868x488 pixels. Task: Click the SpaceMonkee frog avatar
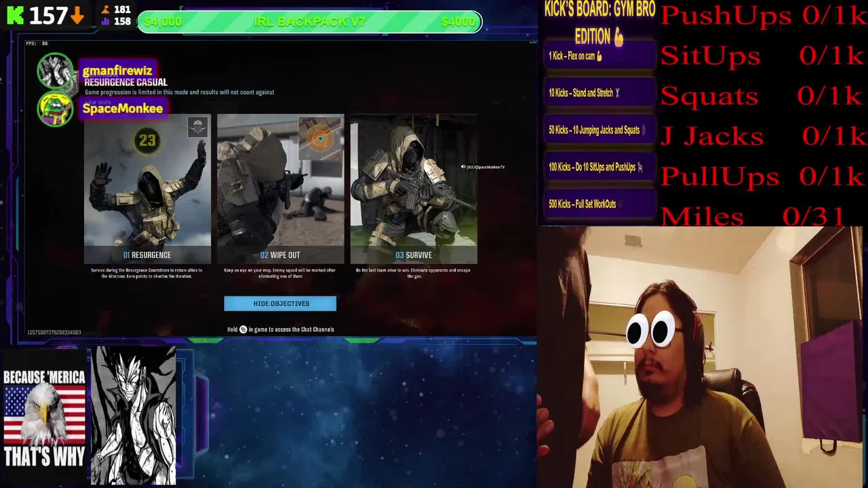pyautogui.click(x=55, y=108)
